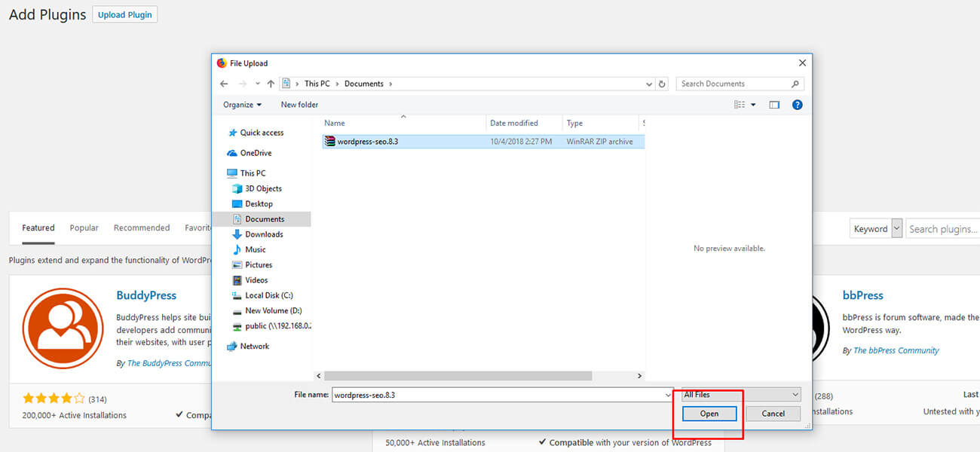Click the WinRAR archive icon of wordpress-seo.8.3
Screen dimensions: 980x452
tap(329, 142)
